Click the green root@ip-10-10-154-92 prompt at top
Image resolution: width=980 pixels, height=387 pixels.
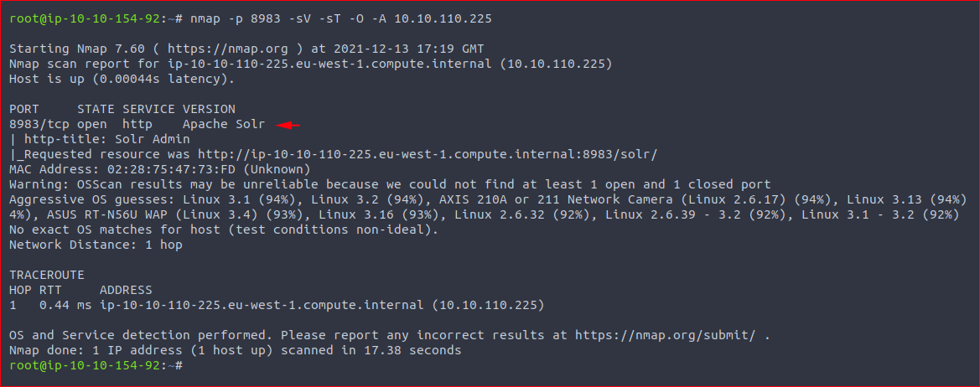pos(85,19)
